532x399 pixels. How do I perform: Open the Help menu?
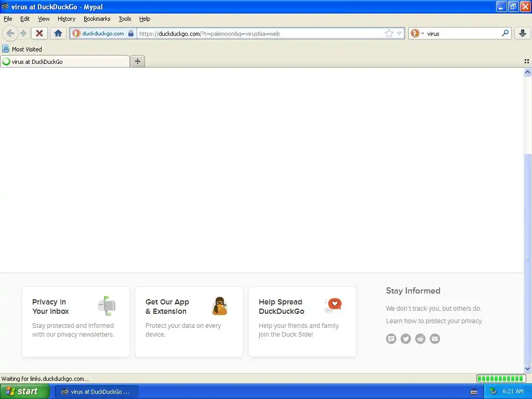(x=145, y=19)
